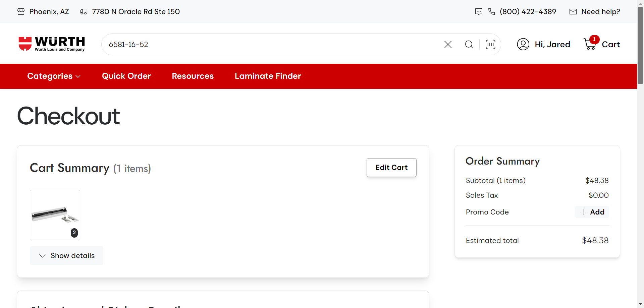Click the search input containing 6581-16-52
The width and height of the screenshot is (644, 308).
272,45
